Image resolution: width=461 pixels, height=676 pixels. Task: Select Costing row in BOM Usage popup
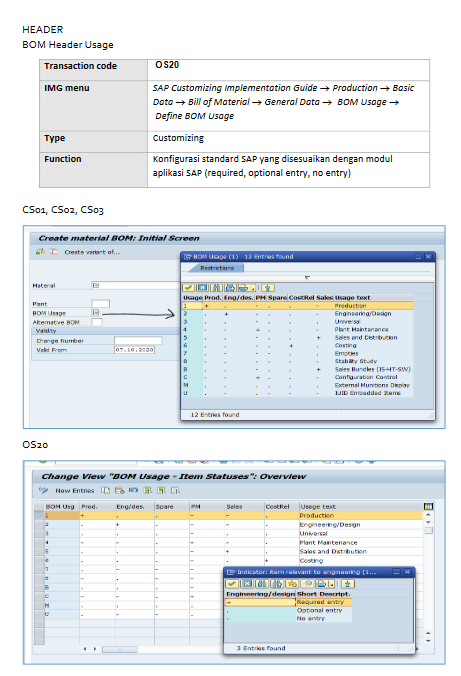click(298, 345)
